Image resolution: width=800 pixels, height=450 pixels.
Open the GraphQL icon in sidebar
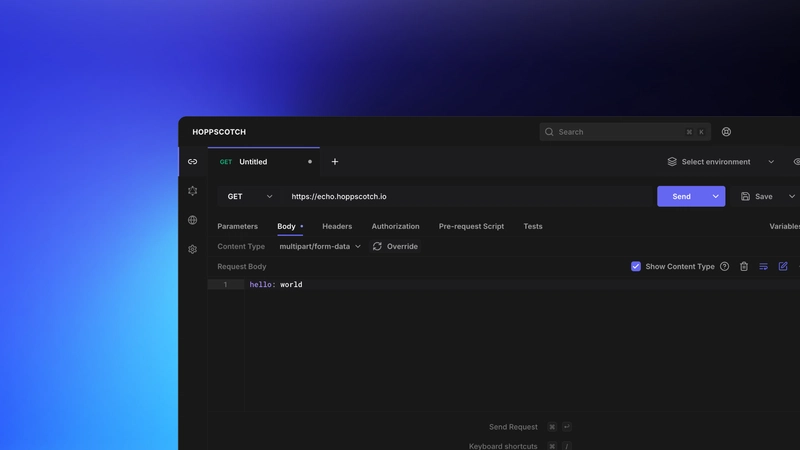point(192,191)
